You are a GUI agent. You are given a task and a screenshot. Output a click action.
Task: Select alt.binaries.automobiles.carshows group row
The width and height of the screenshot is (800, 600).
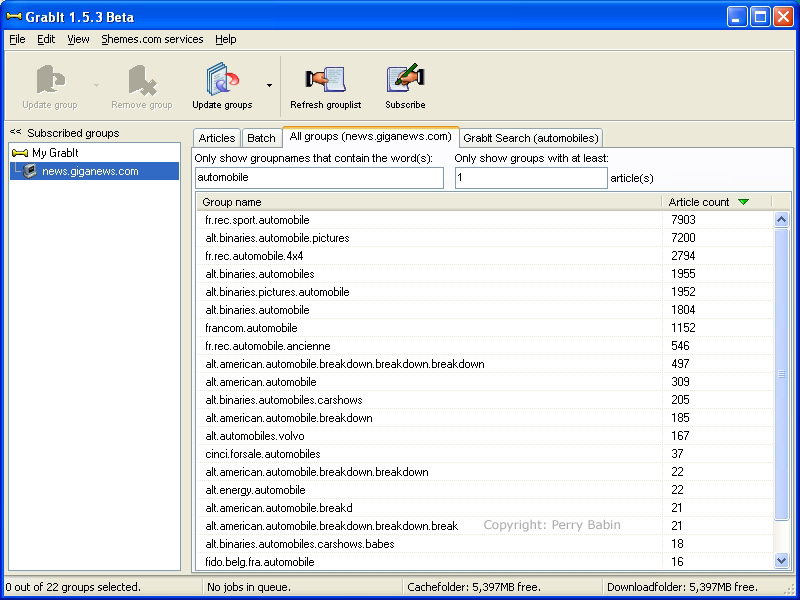(x=485, y=400)
